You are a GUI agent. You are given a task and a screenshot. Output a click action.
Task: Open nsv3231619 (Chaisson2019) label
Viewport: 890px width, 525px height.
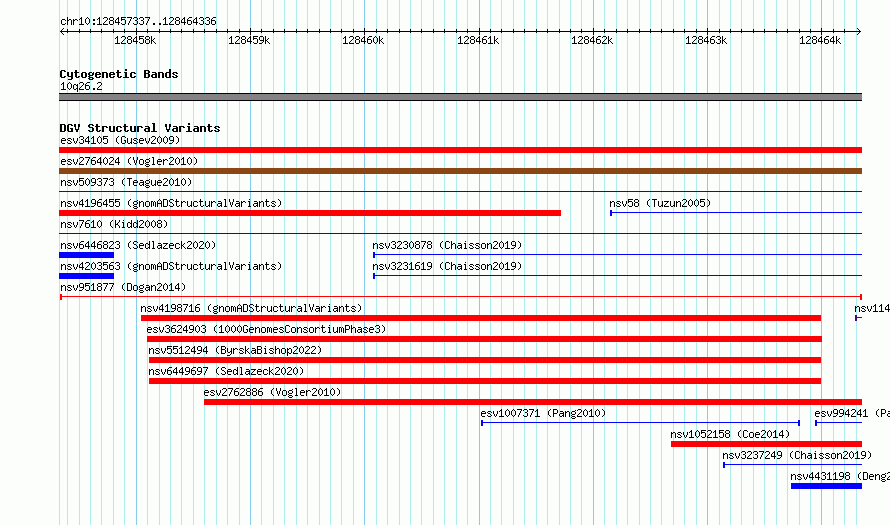click(x=447, y=266)
